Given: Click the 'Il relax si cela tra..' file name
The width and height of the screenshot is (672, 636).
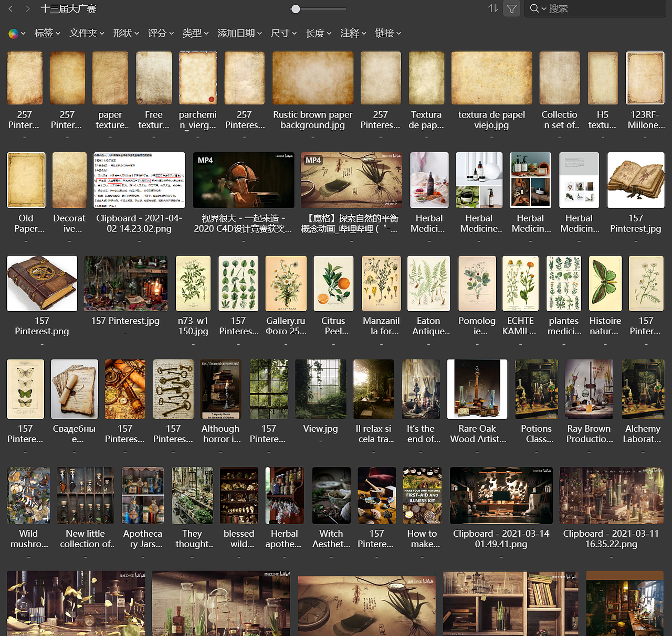Looking at the screenshot, I should click(373, 434).
